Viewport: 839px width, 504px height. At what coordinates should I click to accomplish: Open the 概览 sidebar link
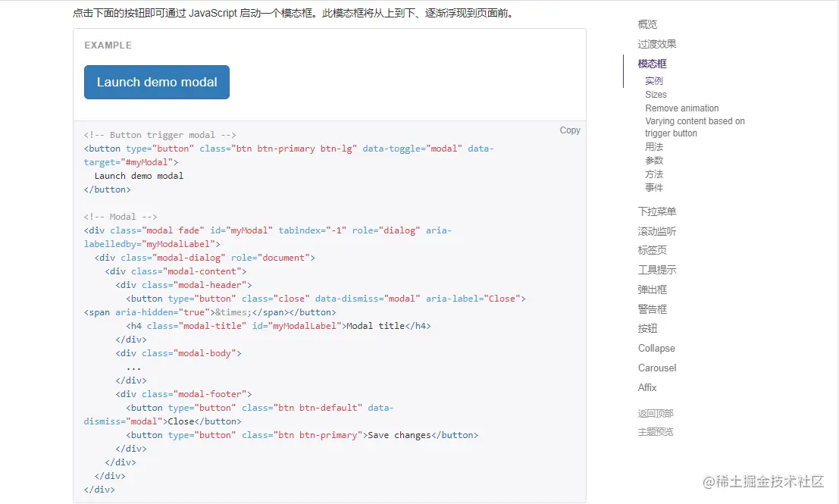coord(647,24)
